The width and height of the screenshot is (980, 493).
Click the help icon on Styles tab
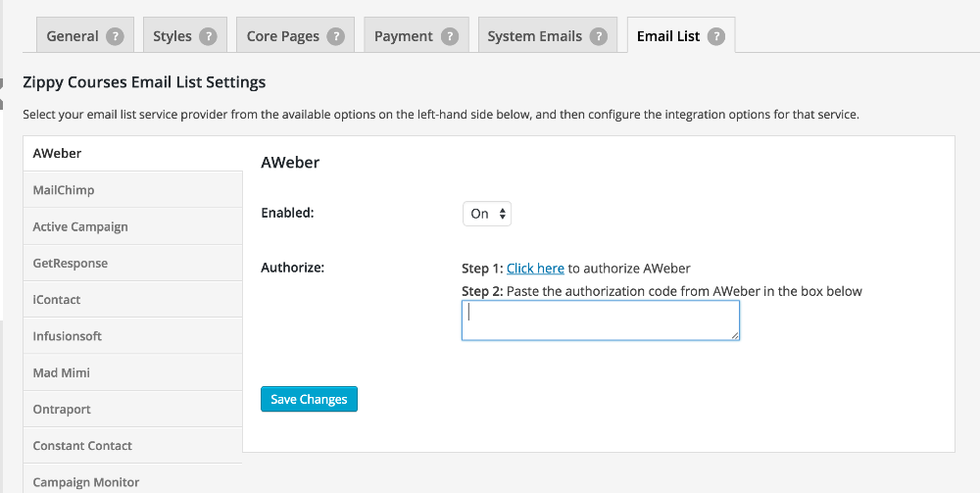click(x=208, y=36)
